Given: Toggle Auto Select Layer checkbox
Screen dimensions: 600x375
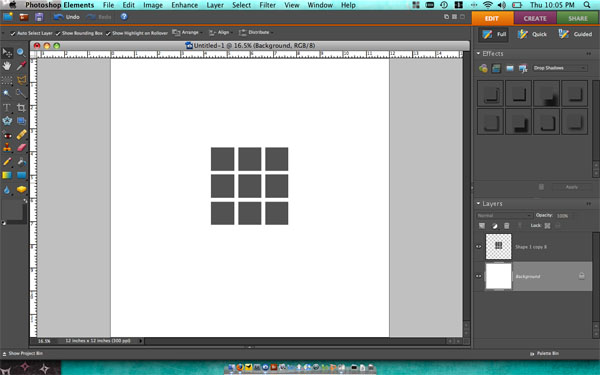Looking at the screenshot, I should [x=13, y=33].
